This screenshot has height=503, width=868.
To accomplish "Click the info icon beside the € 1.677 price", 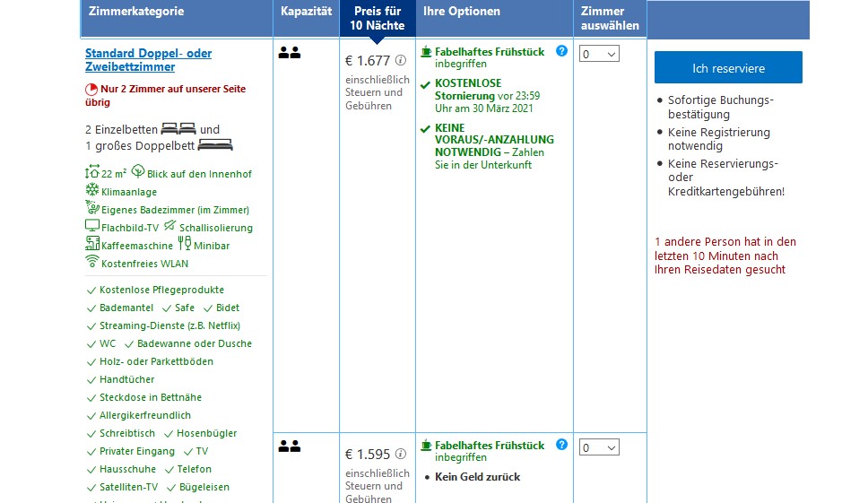I will coord(401,61).
